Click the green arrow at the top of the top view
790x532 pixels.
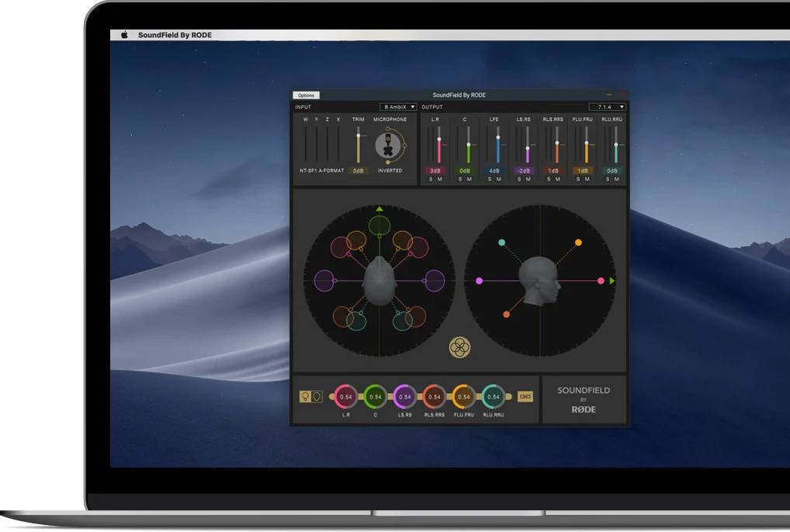click(379, 209)
